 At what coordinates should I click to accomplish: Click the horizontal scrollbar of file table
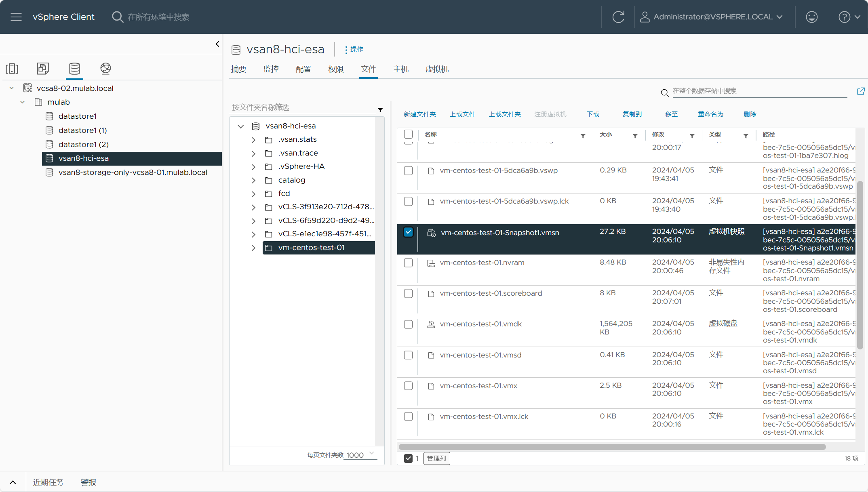pos(612,447)
